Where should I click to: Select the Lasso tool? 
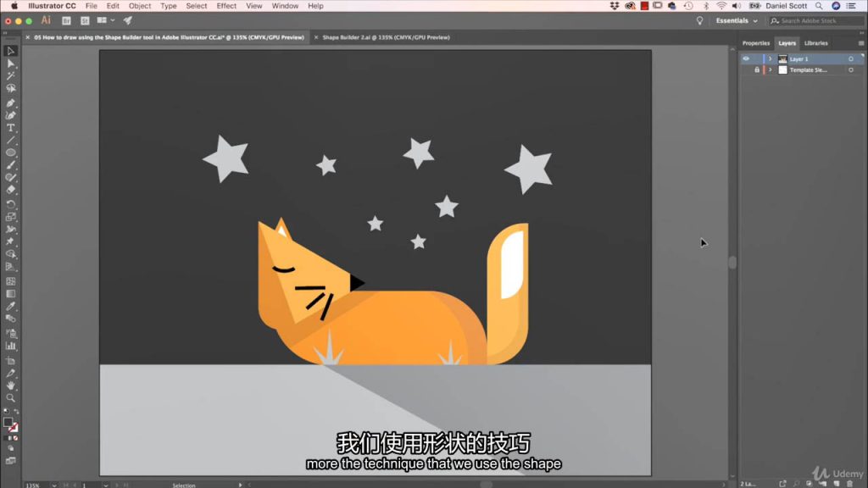(10, 88)
